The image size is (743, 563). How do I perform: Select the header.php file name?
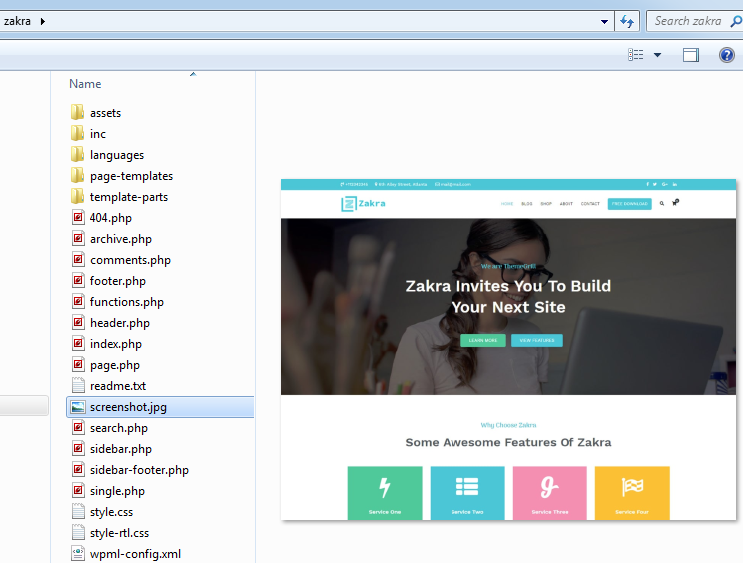120,323
